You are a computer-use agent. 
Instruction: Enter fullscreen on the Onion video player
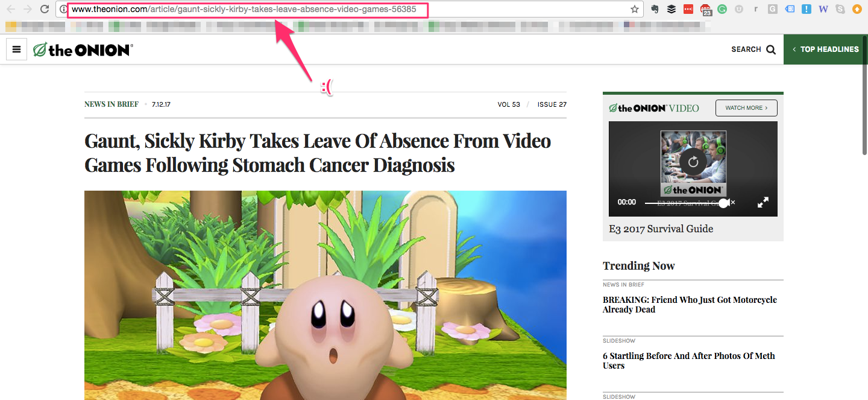(763, 203)
